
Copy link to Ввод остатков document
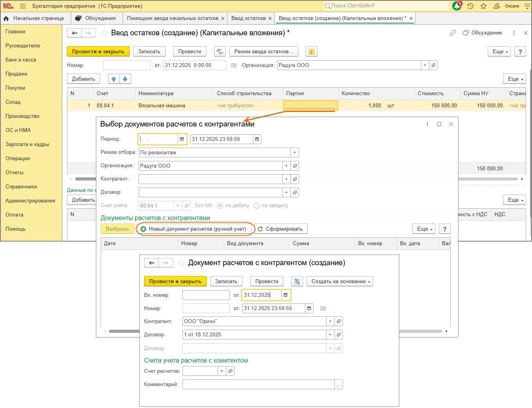[453, 33]
